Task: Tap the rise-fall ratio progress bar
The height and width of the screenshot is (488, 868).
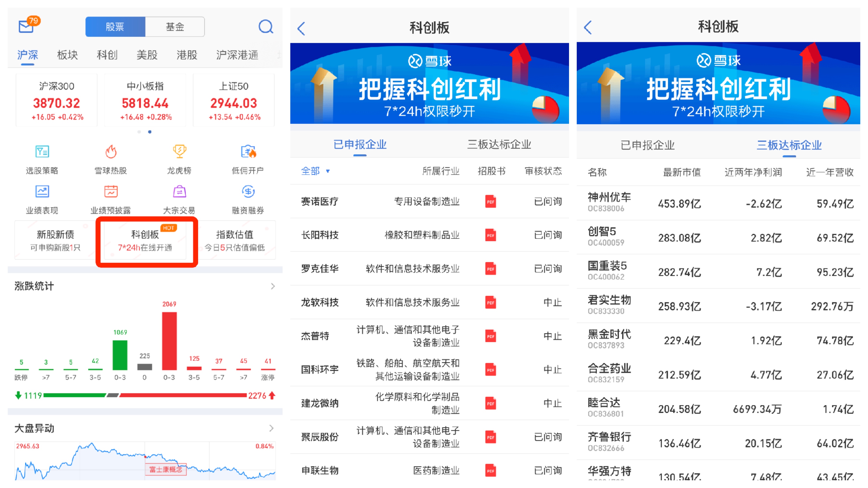Action: (145, 395)
